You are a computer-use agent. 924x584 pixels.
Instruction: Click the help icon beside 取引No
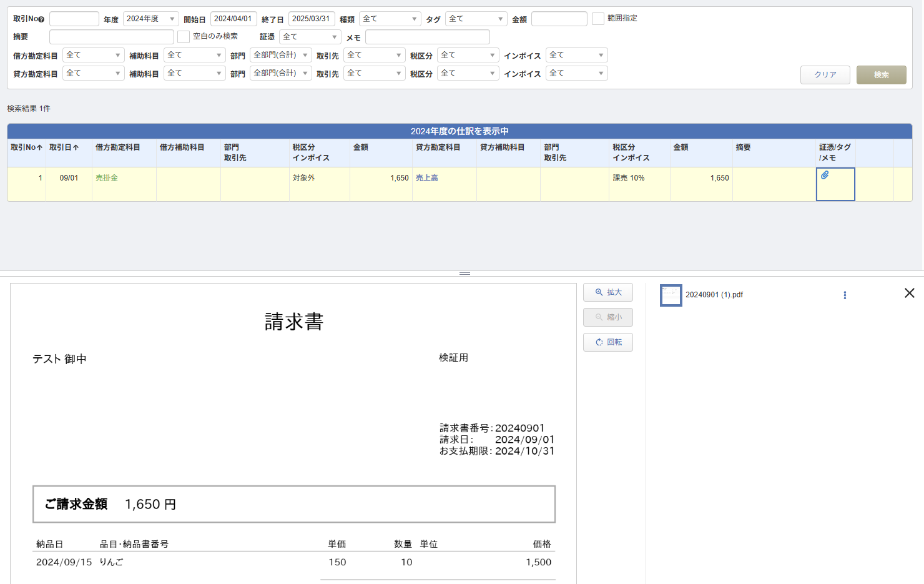[x=42, y=19]
